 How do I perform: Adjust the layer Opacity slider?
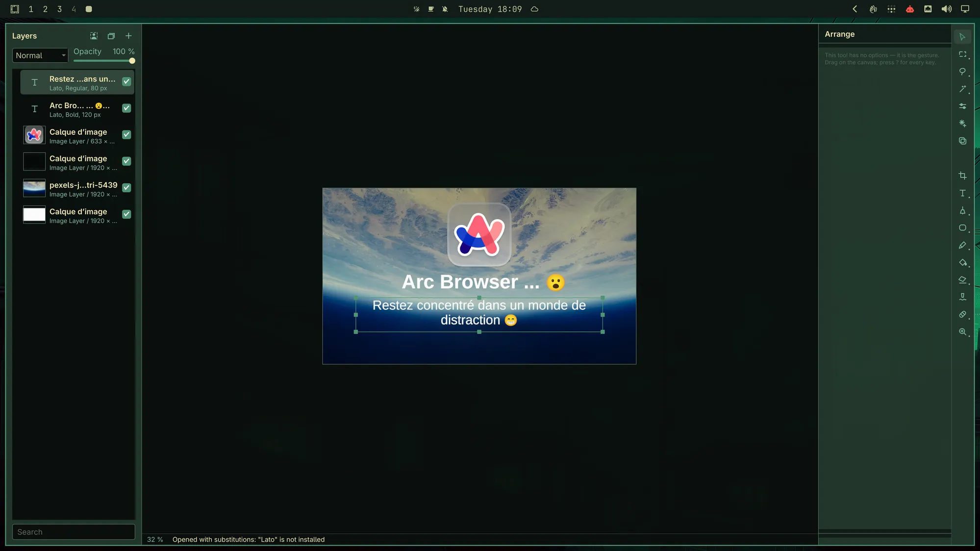(x=103, y=61)
